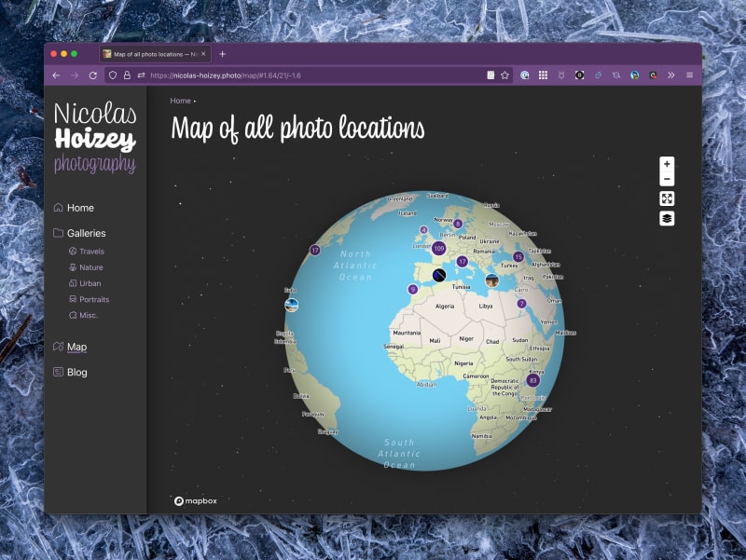Viewport: 746px width, 560px height.
Task: Click the Map icon in sidebar
Action: pyautogui.click(x=58, y=346)
